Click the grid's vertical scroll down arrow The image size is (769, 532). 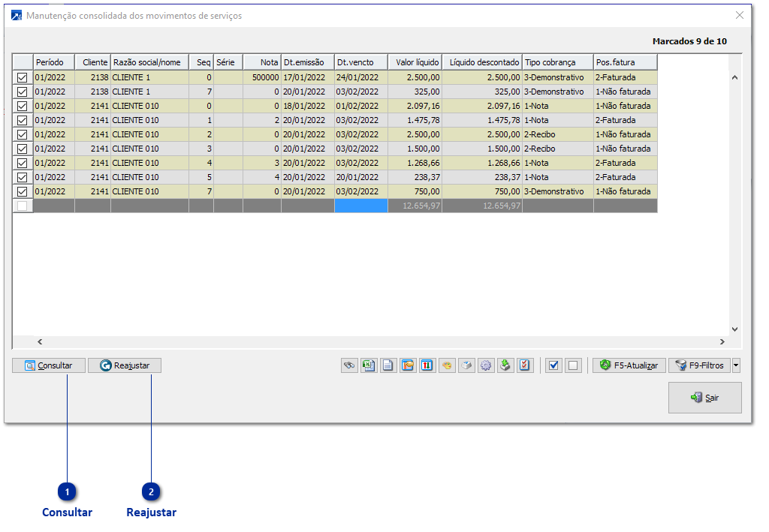(x=734, y=329)
